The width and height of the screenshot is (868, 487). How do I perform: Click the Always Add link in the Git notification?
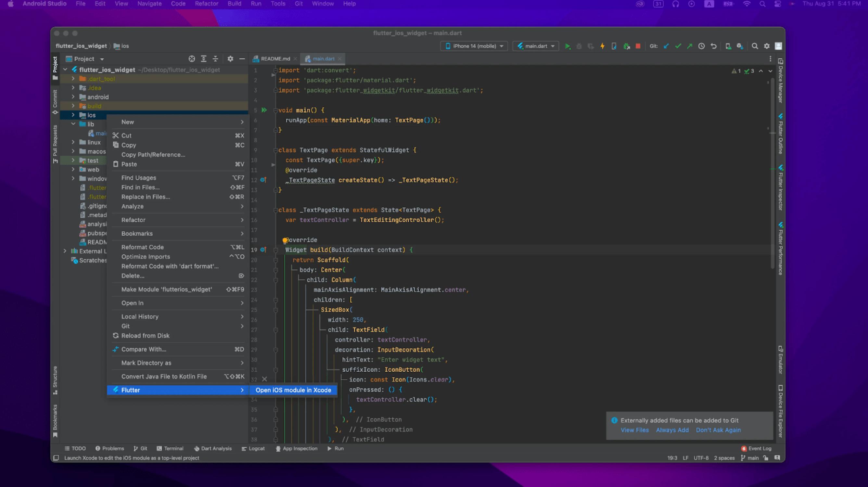pos(672,430)
